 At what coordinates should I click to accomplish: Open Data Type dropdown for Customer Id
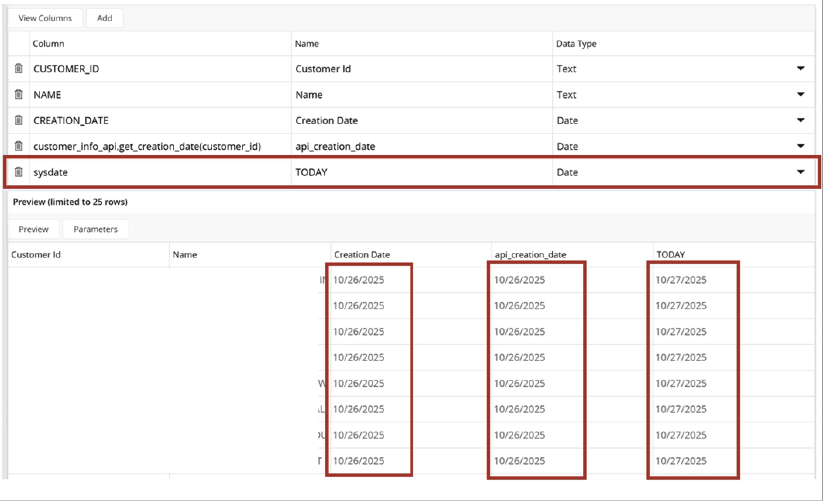(x=800, y=69)
